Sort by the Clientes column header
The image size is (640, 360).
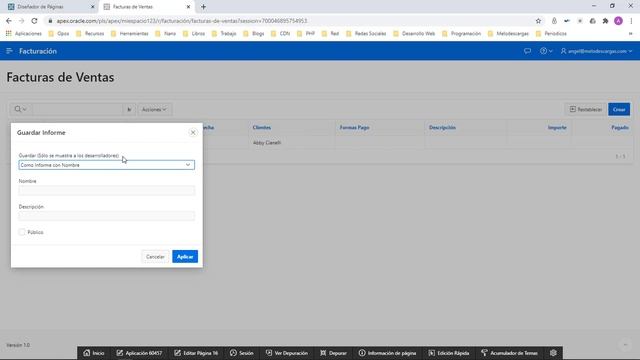(x=262, y=128)
